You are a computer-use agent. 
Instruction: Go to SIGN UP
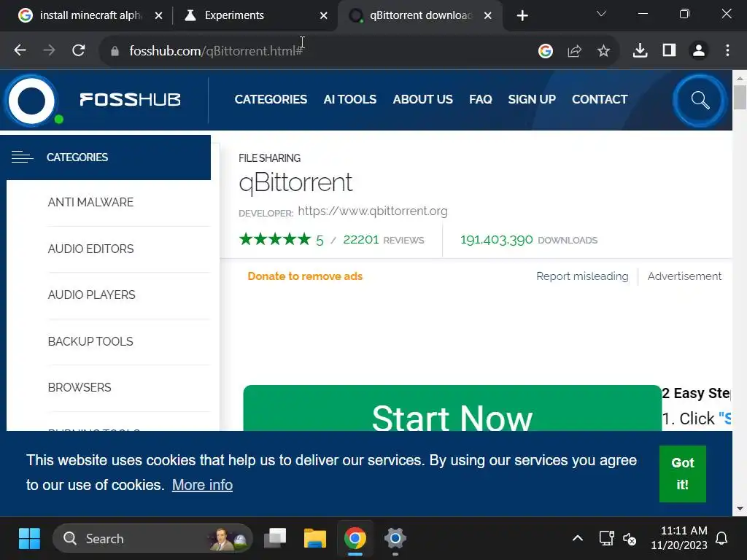(x=532, y=99)
